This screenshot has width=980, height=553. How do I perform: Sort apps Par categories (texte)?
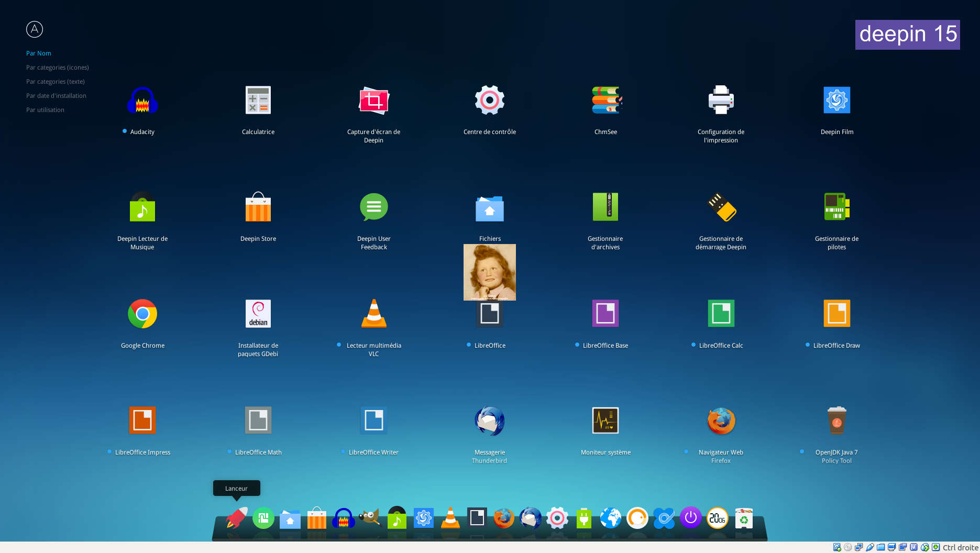[x=56, y=82]
